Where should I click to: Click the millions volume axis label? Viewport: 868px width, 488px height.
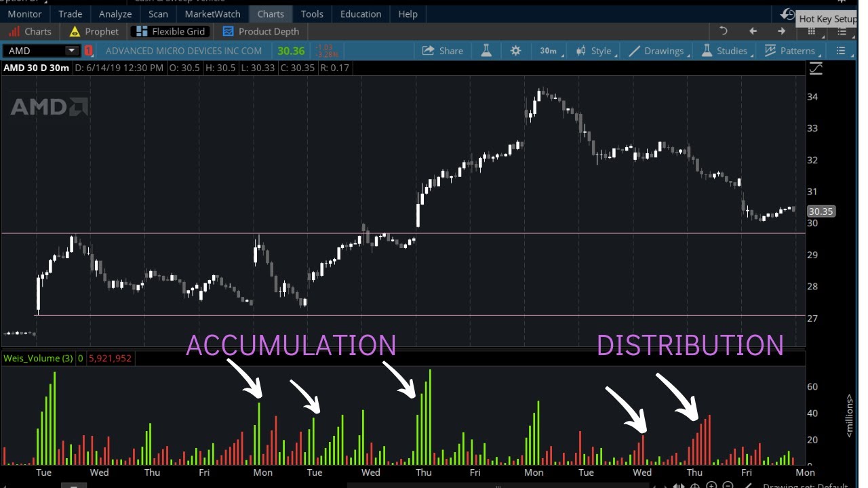(x=848, y=415)
